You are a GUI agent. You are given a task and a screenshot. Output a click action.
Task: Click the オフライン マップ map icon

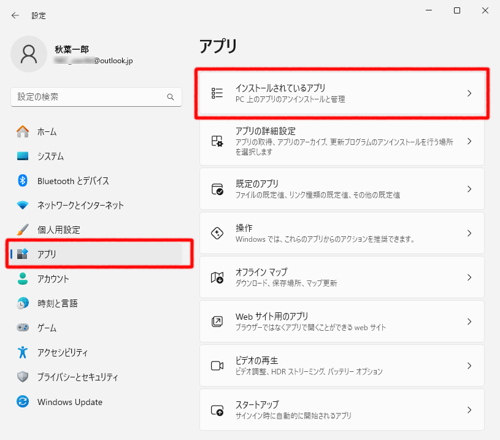click(x=217, y=277)
